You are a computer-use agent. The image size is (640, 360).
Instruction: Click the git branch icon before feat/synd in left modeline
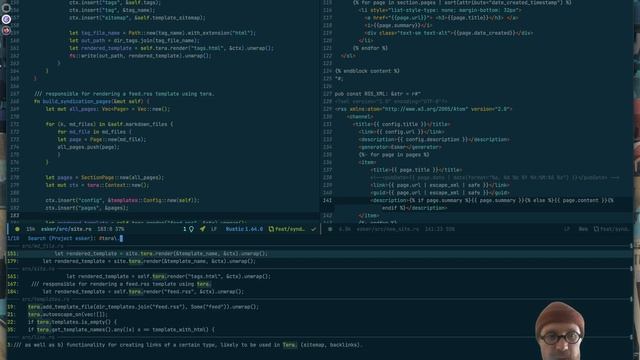point(271,229)
